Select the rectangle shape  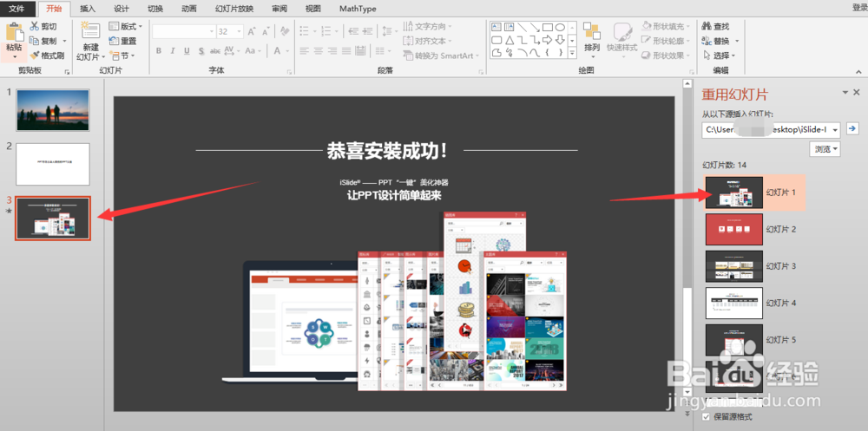547,27
